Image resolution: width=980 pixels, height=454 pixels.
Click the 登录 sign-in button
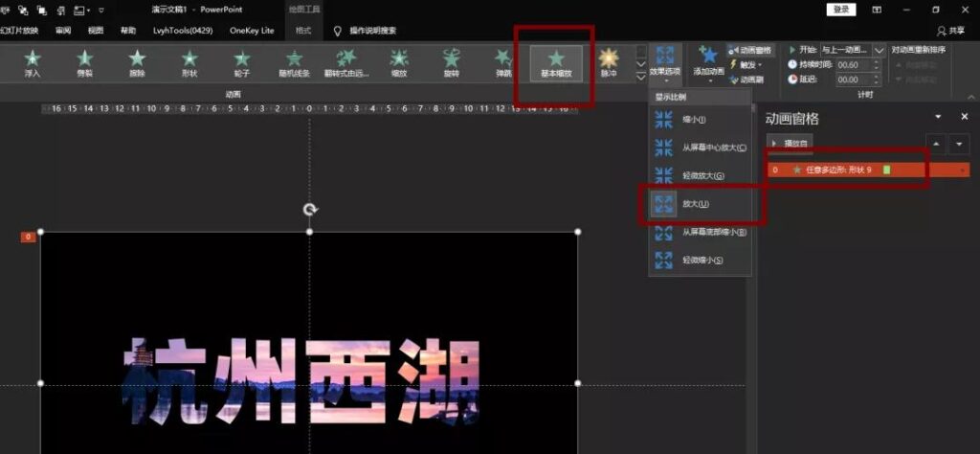point(840,10)
